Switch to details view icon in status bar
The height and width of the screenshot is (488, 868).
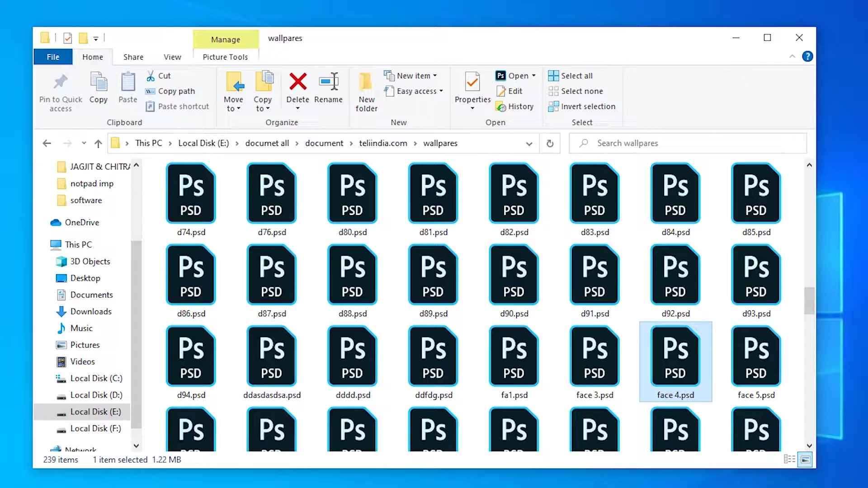point(789,459)
